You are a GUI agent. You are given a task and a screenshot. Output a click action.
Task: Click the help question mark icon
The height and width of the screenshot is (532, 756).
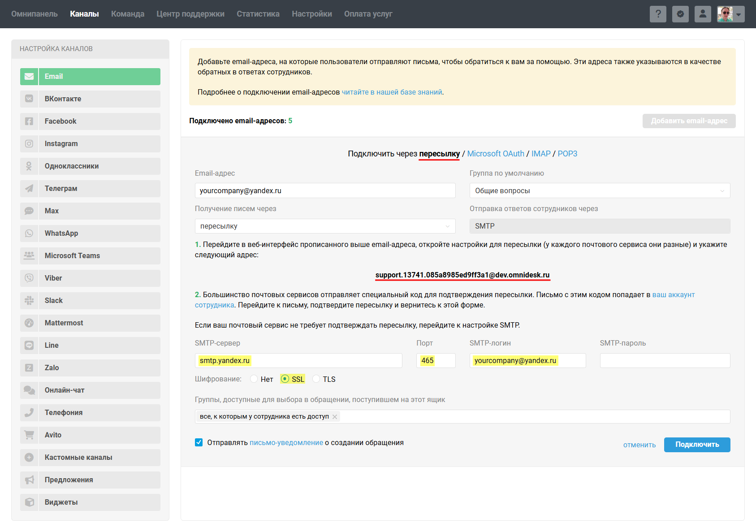coord(658,14)
